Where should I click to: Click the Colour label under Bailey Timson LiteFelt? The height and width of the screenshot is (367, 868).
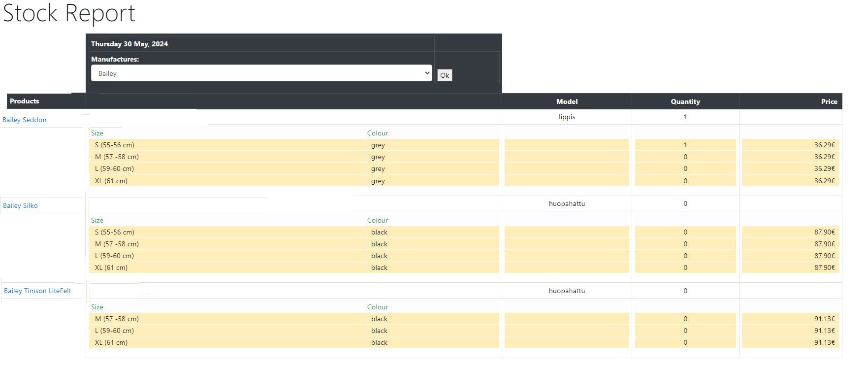click(x=378, y=307)
